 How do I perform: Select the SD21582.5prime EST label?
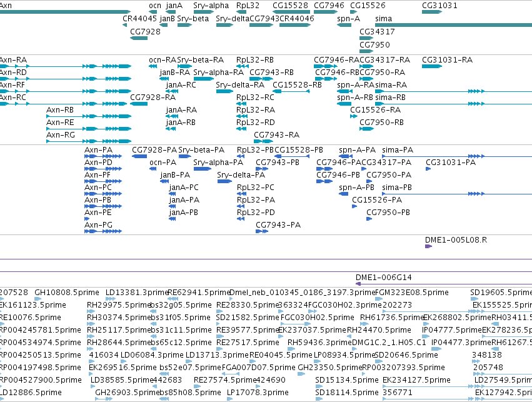pyautogui.click(x=248, y=318)
